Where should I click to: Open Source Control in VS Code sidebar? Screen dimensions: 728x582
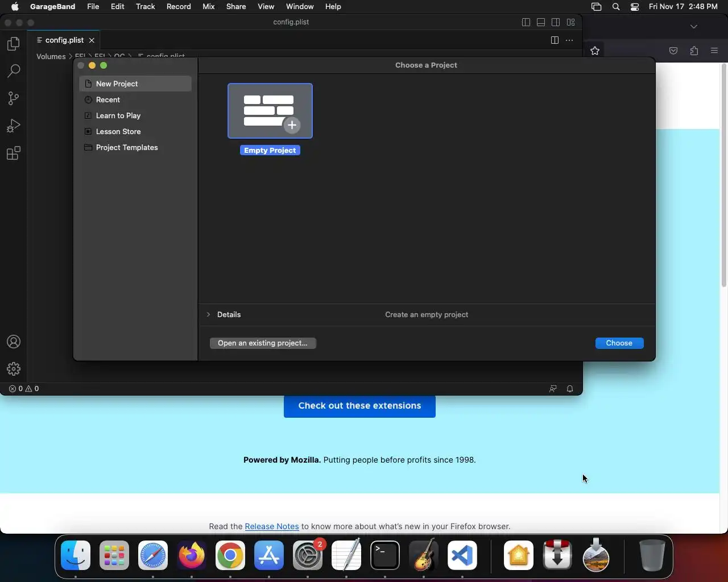coord(14,98)
